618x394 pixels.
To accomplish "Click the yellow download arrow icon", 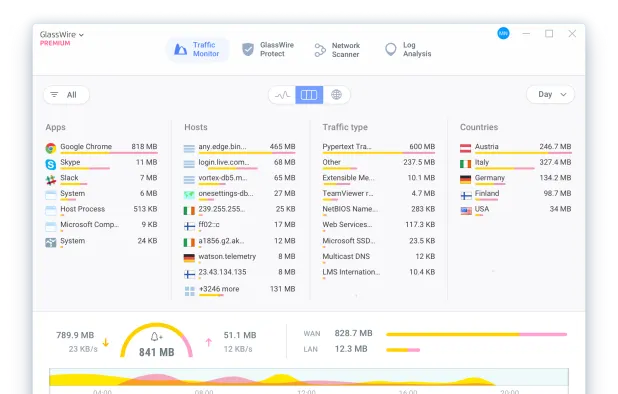I will 106,342.
